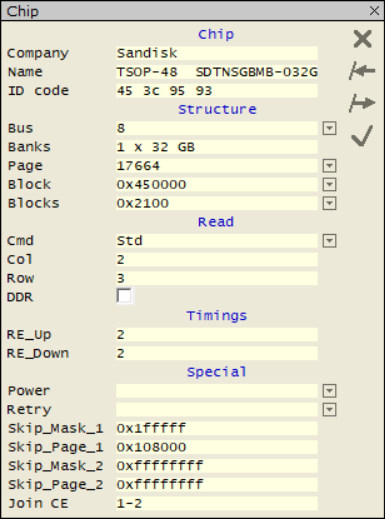The width and height of the screenshot is (385, 519).
Task: Focus the Name field with TSOP-48
Action: [217, 72]
